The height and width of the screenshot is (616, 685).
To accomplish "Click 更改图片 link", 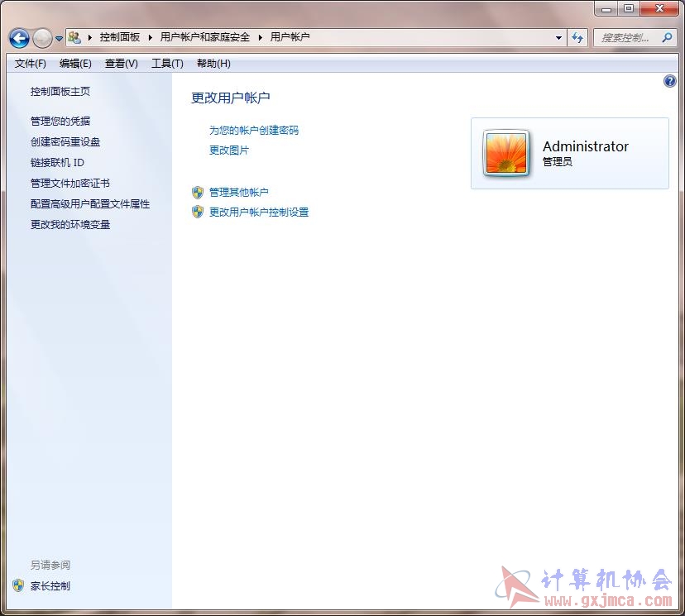I will coord(229,150).
